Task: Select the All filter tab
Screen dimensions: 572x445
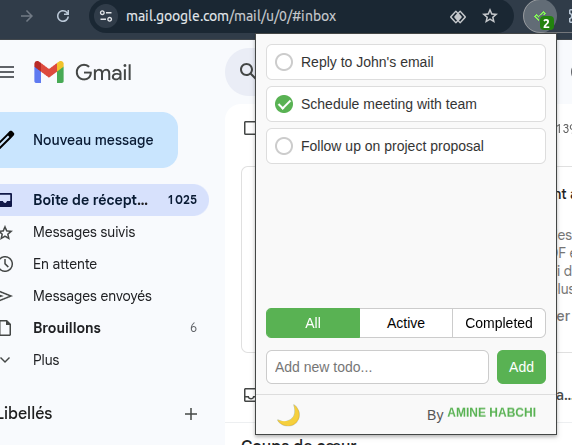Action: [x=313, y=323]
